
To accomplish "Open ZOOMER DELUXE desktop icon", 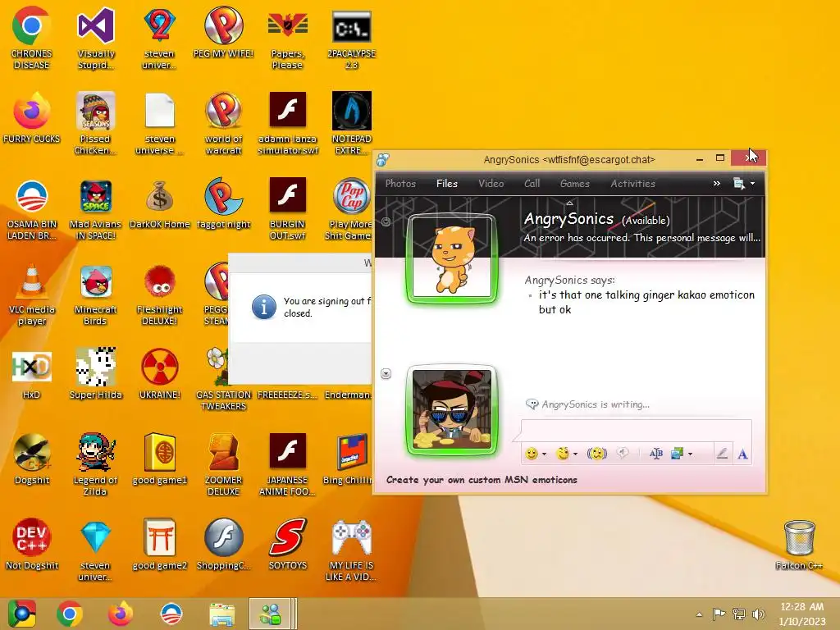I will (x=223, y=464).
